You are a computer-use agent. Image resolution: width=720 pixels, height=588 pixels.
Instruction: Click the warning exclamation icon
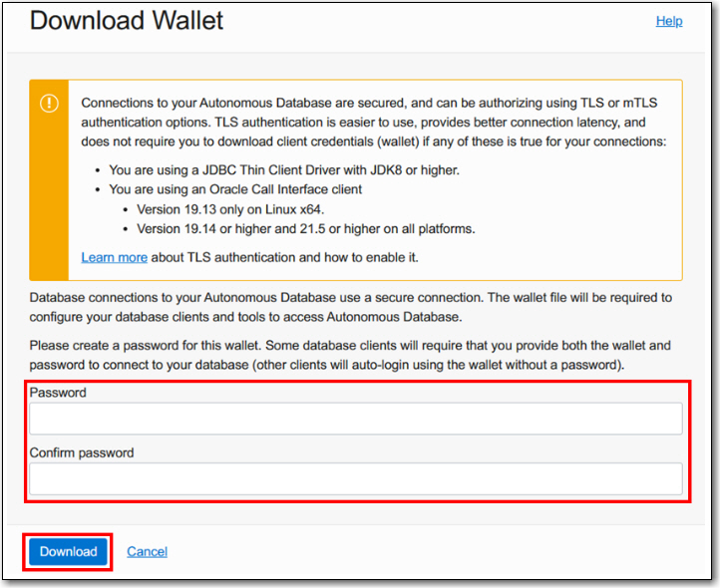pyautogui.click(x=49, y=105)
